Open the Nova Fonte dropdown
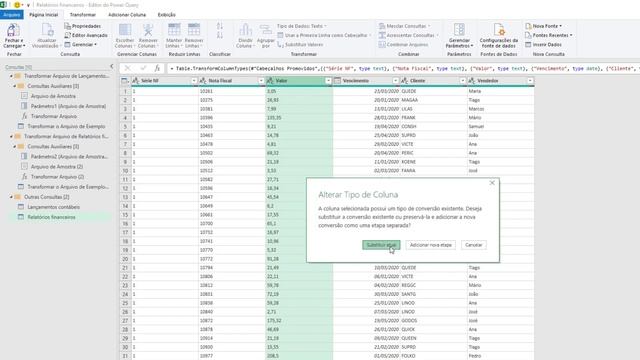The image size is (640, 360). pyautogui.click(x=543, y=26)
